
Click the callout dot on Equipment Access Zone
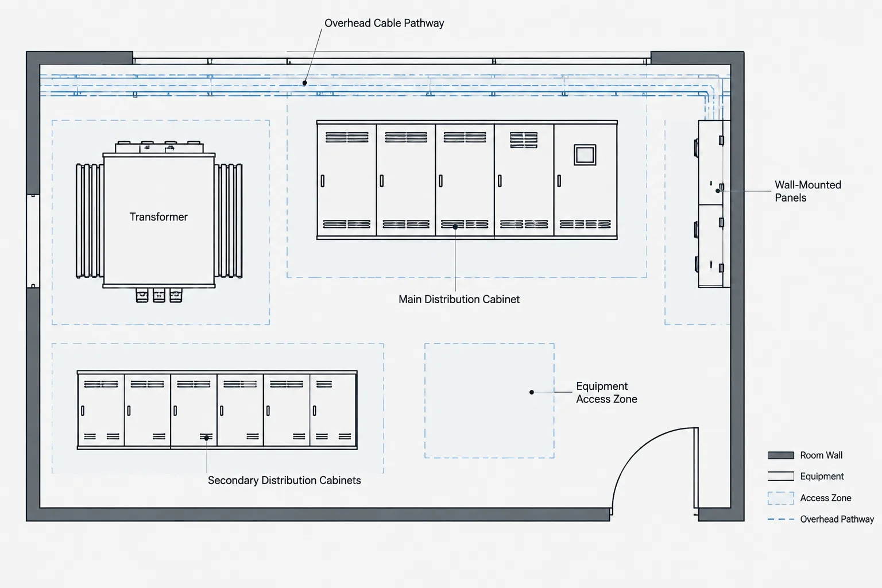pyautogui.click(x=532, y=392)
